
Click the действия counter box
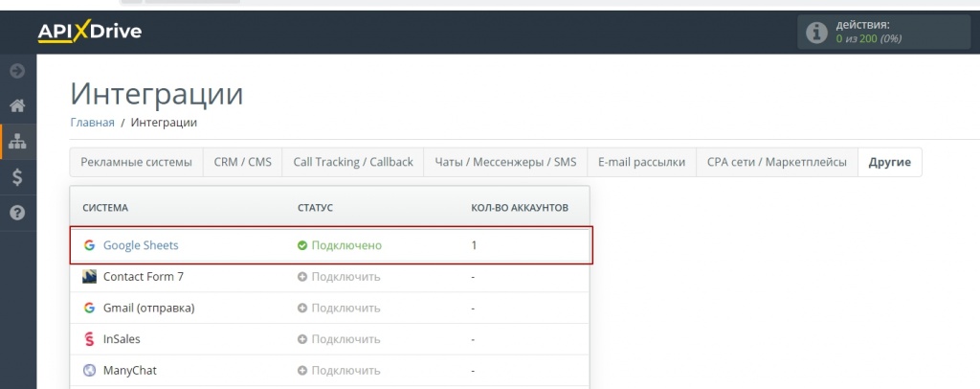tap(883, 32)
